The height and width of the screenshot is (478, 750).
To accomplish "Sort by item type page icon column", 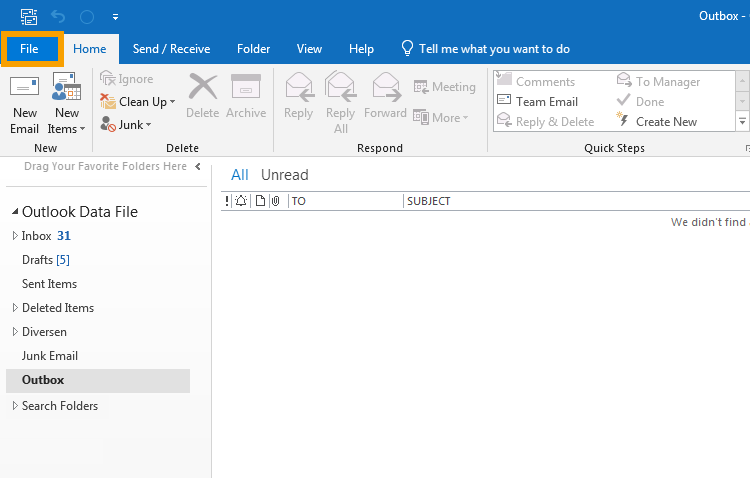I will [x=260, y=201].
